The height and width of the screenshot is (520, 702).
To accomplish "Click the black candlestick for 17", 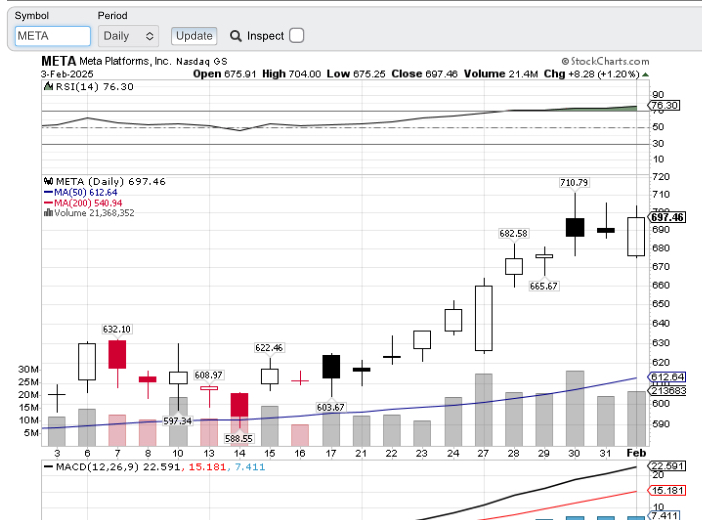I will 331,366.
